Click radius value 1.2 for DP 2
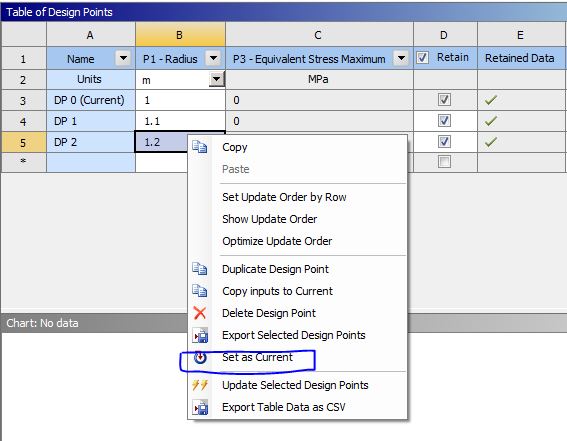Image resolution: width=567 pixels, height=441 pixels. (x=161, y=142)
